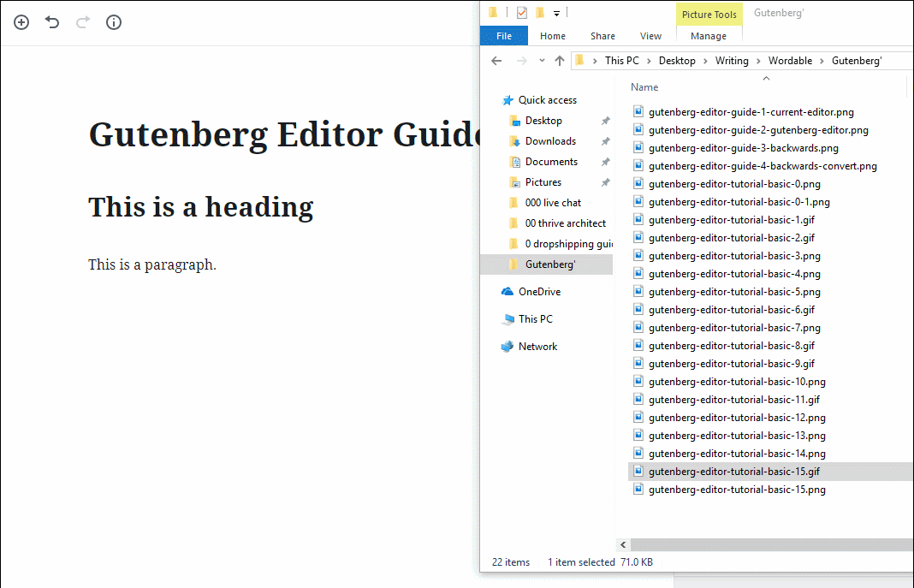
Task: Click the This is a heading block
Action: [201, 207]
